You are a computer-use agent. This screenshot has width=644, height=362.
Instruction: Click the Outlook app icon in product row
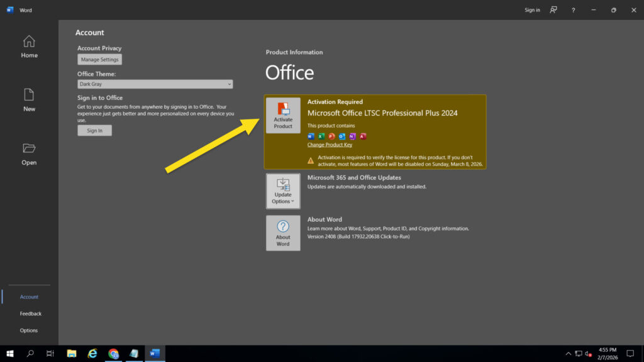click(x=341, y=136)
